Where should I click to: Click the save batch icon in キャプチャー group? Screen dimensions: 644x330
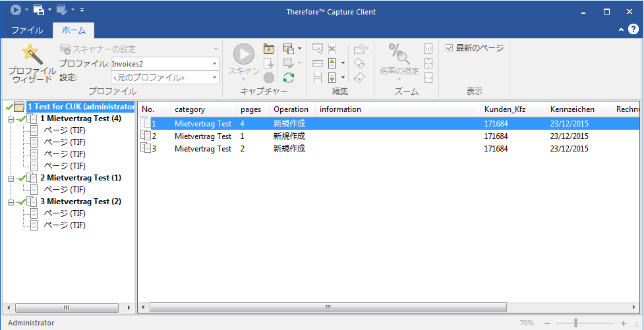(x=289, y=49)
